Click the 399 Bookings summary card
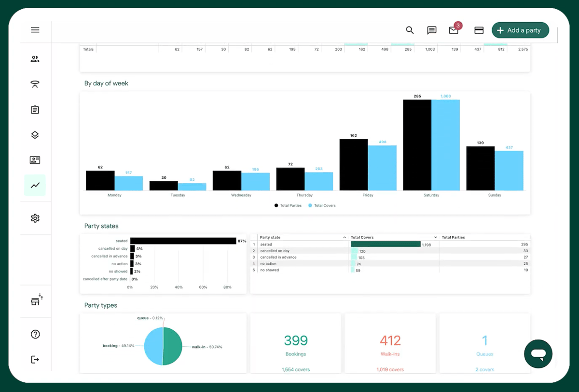Viewport: 579px width, 392px height. tap(296, 343)
